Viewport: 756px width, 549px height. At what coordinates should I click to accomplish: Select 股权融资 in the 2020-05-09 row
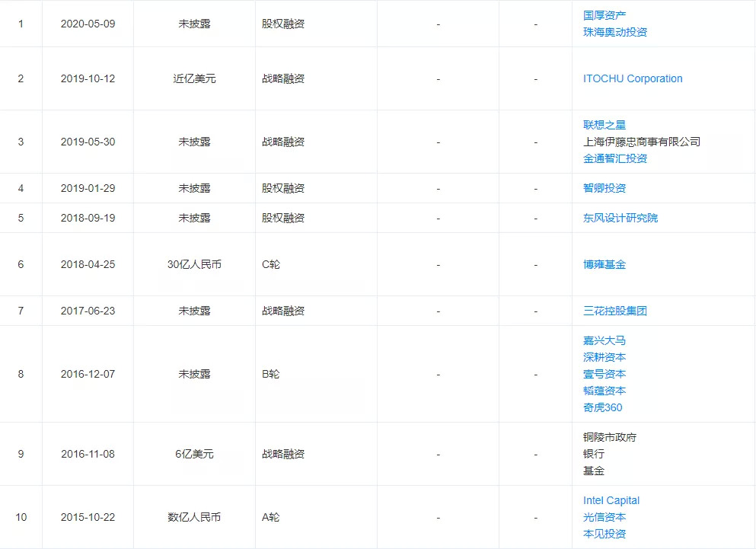pos(283,24)
